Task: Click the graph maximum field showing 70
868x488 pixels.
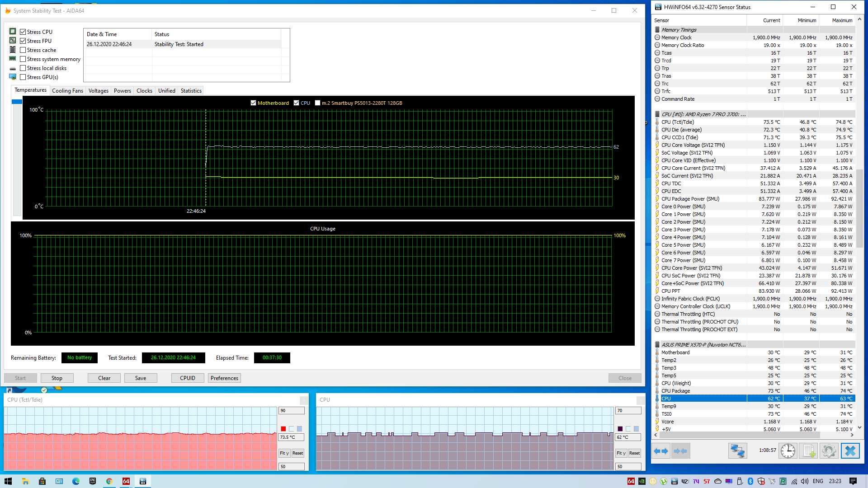Action: (627, 411)
